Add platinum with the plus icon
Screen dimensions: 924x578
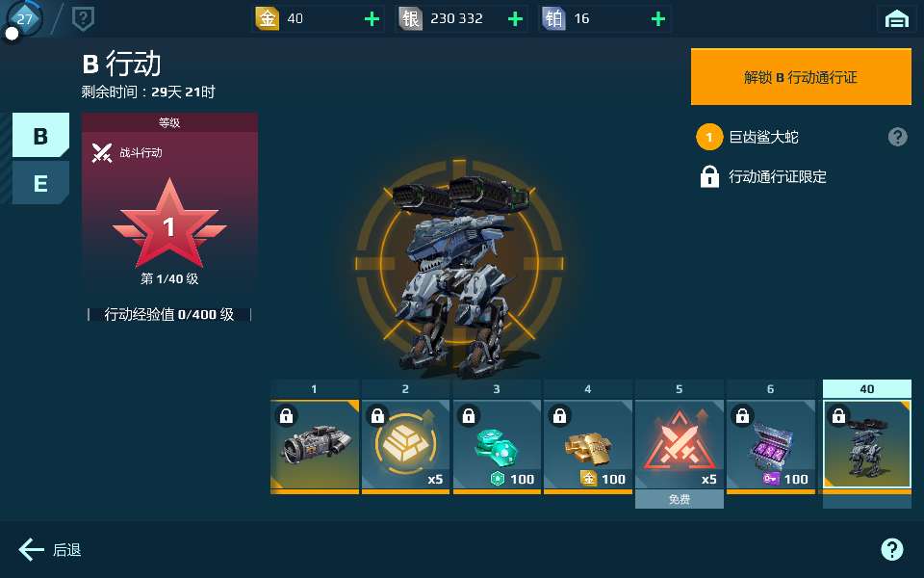[x=658, y=19]
